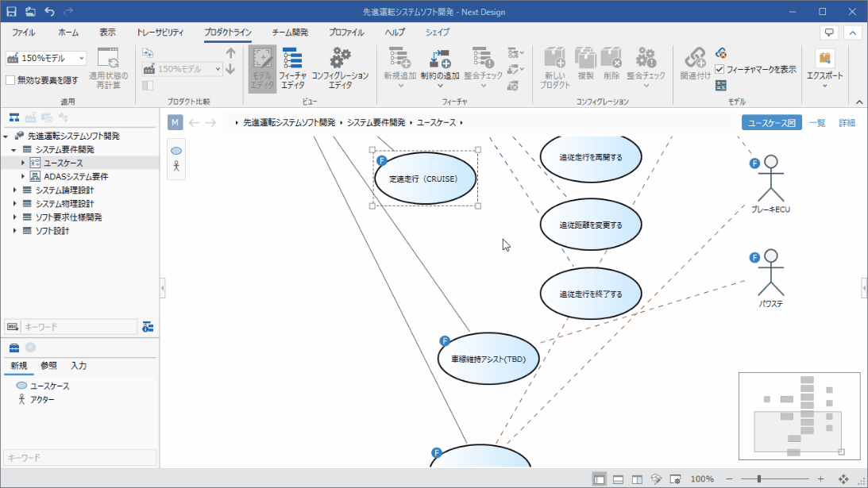Click the Undo arrow in title bar

pyautogui.click(x=49, y=12)
